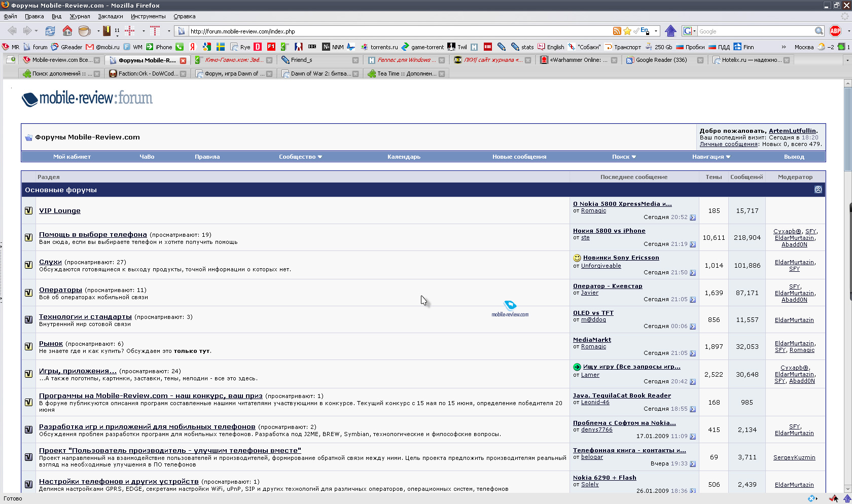Open the Закладки menu
This screenshot has width=852, height=504.
111,16
